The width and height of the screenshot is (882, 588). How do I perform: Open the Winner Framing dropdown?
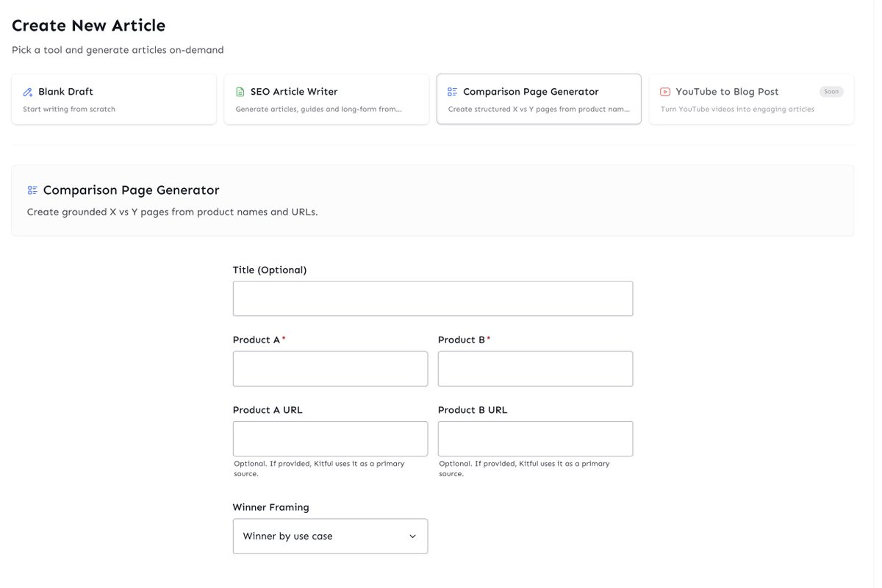point(330,537)
